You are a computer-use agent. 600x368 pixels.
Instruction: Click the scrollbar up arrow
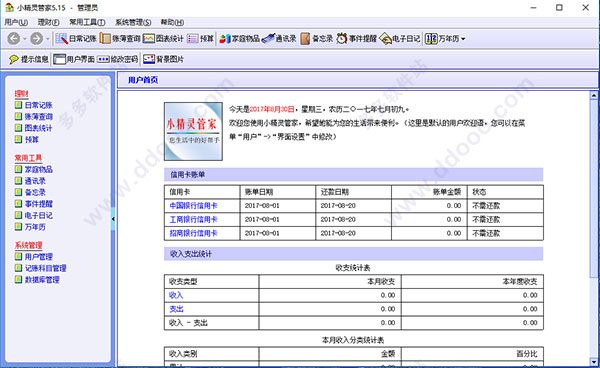point(593,95)
